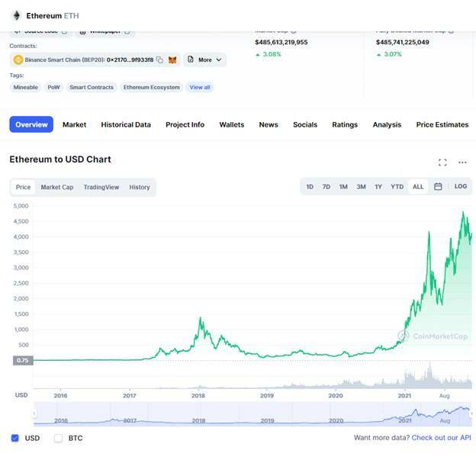Screen dimensions: 476x460
Task: Open the Price Estimates tab
Action: pyautogui.click(x=442, y=124)
